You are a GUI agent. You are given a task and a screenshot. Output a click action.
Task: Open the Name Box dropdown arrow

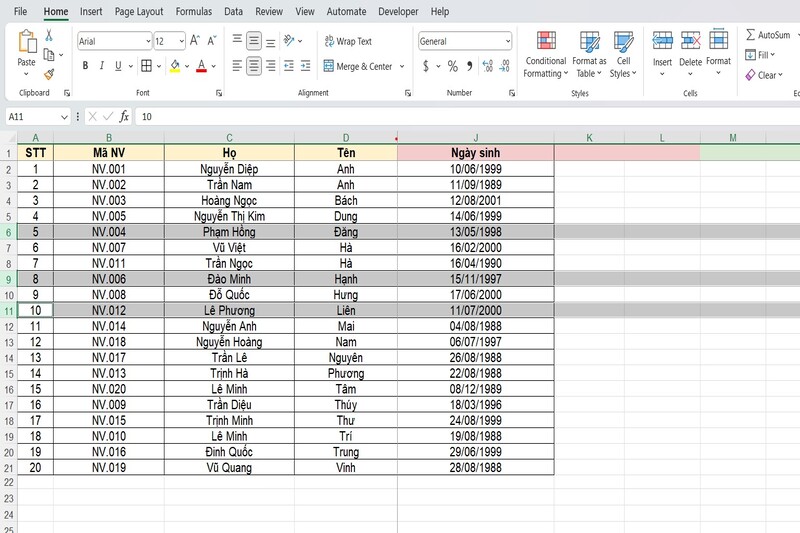click(64, 117)
